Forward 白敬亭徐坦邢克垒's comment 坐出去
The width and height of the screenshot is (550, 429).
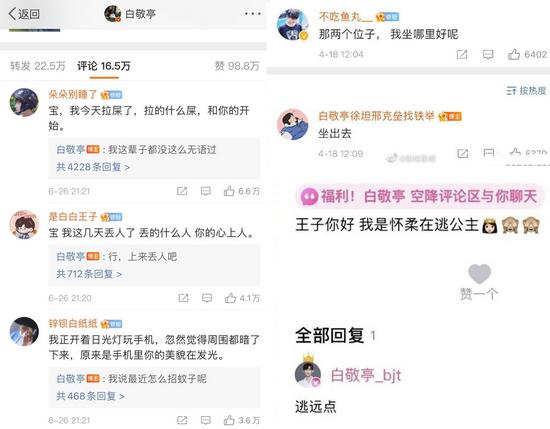[x=463, y=153]
